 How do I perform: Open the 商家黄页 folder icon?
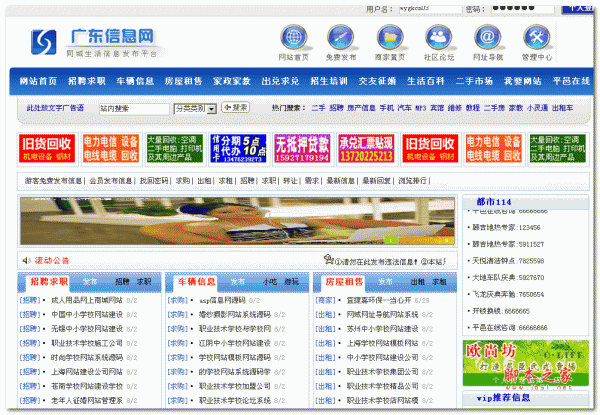pyautogui.click(x=390, y=37)
